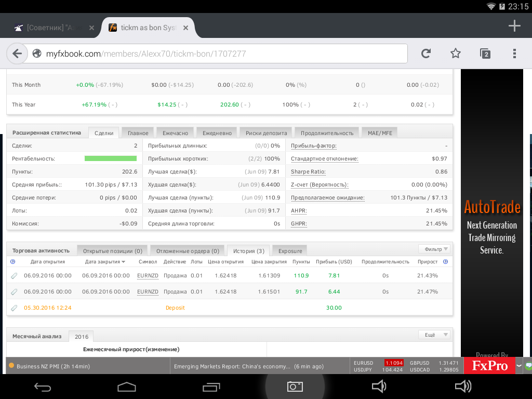532x399 pixels.
Task: Click the Прибыль (USD) column header
Action: (334, 262)
